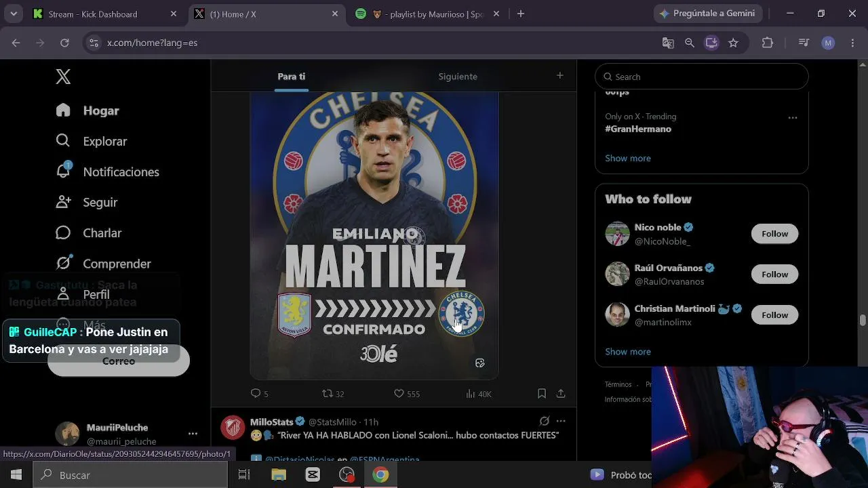Switch to the Spotify playlist tab
The width and height of the screenshot is (868, 488).
click(x=427, y=14)
